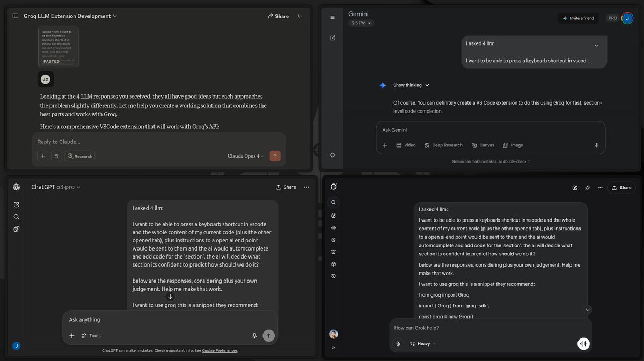Click the Gemini J account avatar
This screenshot has height=361, width=644.
coord(627,18)
